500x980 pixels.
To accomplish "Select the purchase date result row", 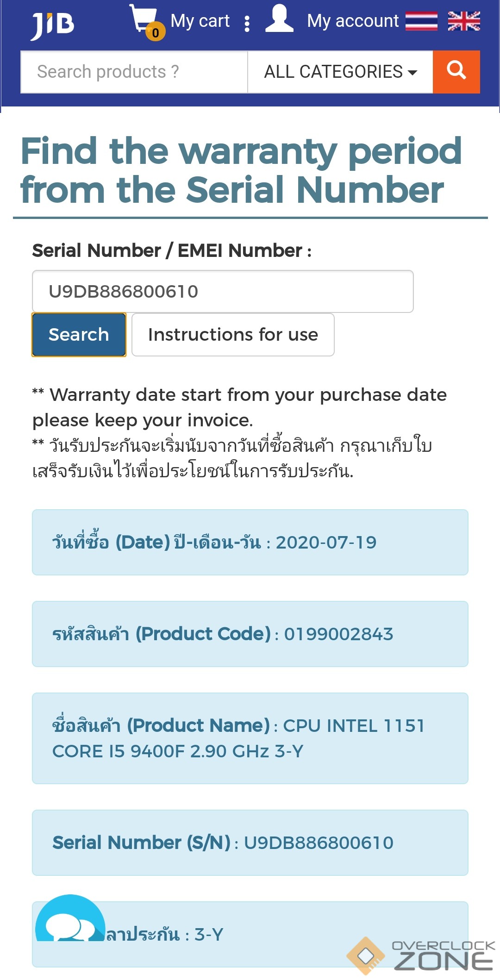I will [250, 542].
